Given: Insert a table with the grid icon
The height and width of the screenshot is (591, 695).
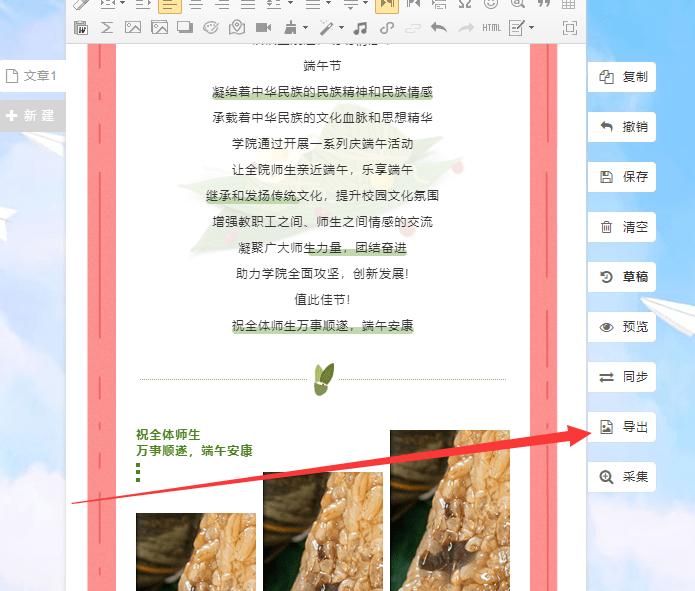Looking at the screenshot, I should [568, 4].
